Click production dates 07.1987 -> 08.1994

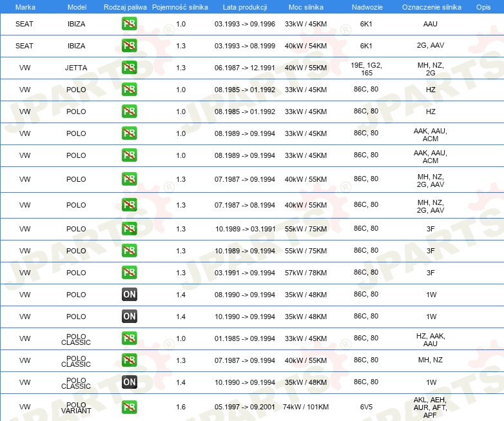click(x=245, y=205)
